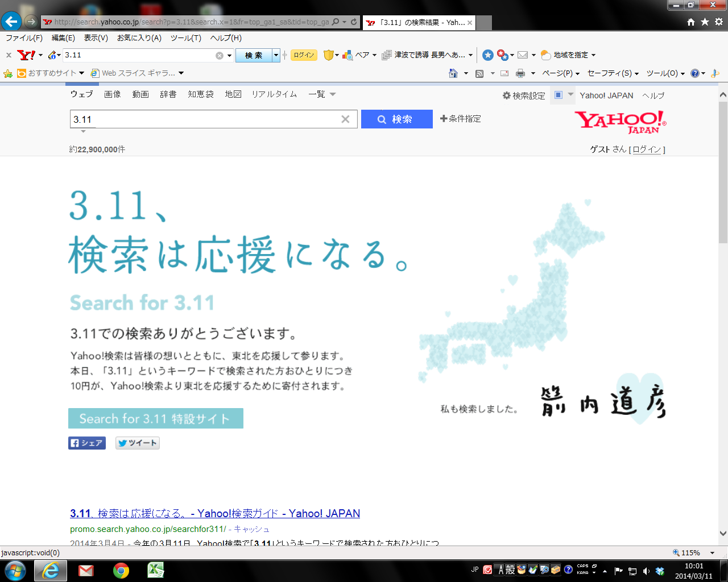Switch to the 画像 search tab
Screen dimensions: 728x582
pos(112,94)
